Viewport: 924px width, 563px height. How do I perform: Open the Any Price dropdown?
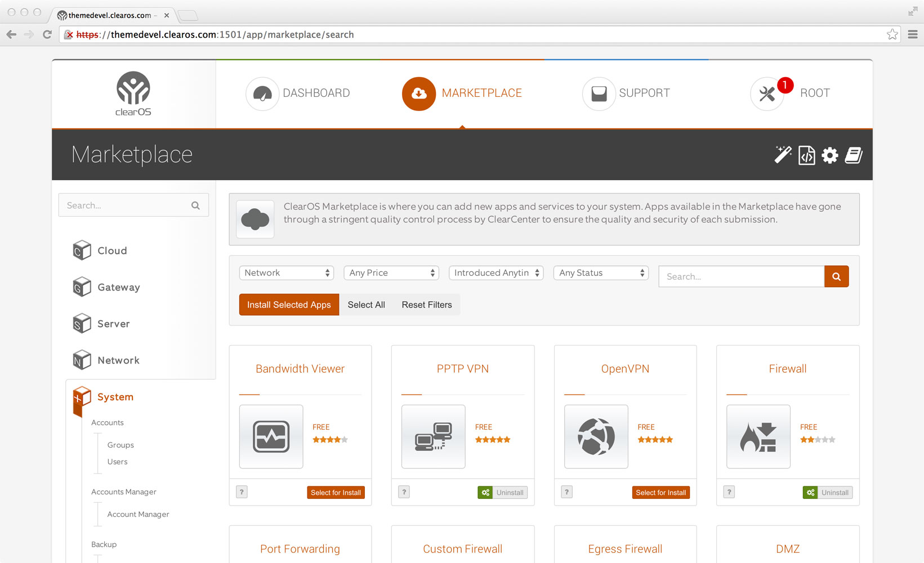coord(391,273)
